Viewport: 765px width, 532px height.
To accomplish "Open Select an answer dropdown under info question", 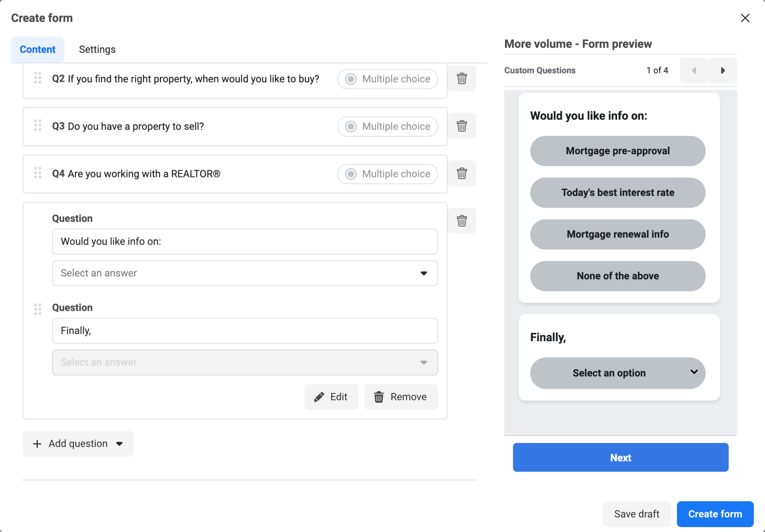I will 245,273.
